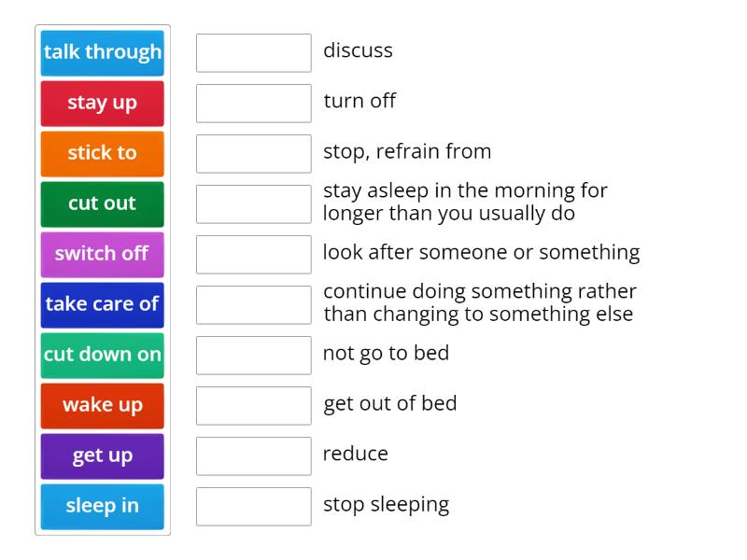Choose the 'take care of' tile

click(x=103, y=304)
